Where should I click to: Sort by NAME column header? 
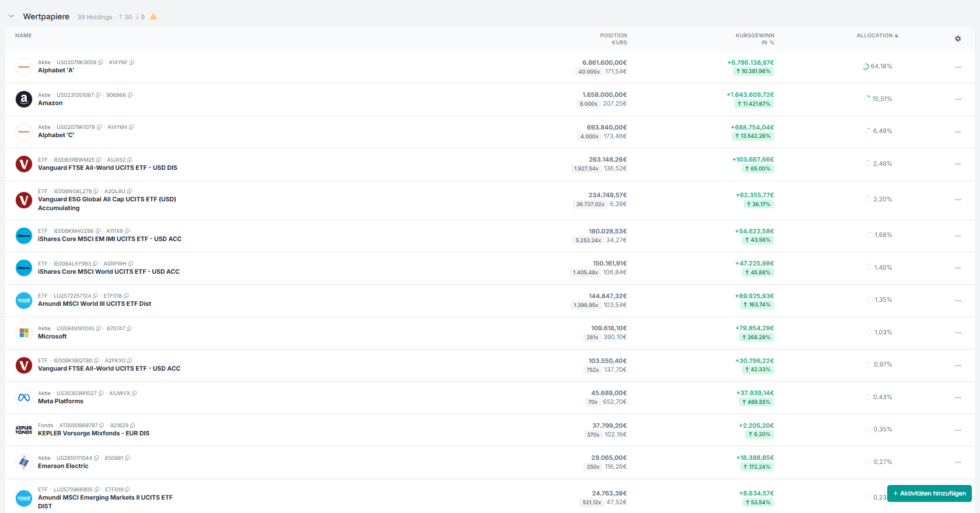click(x=23, y=36)
